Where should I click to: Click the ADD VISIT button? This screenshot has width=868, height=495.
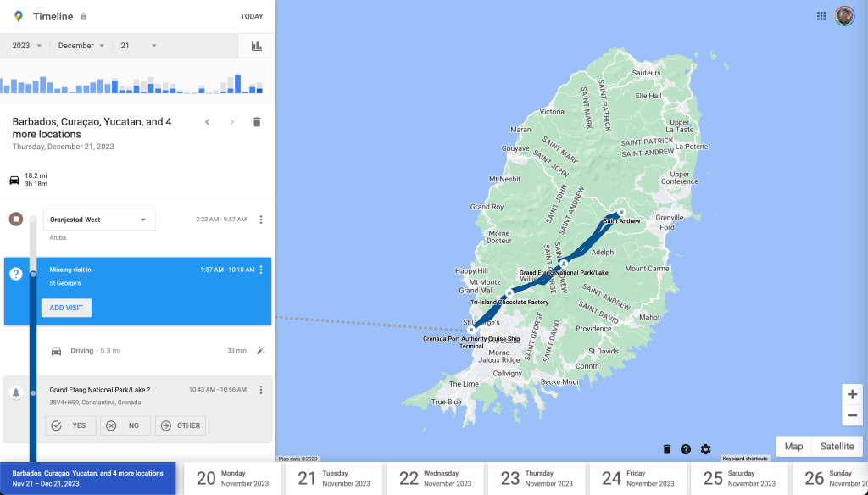click(66, 308)
